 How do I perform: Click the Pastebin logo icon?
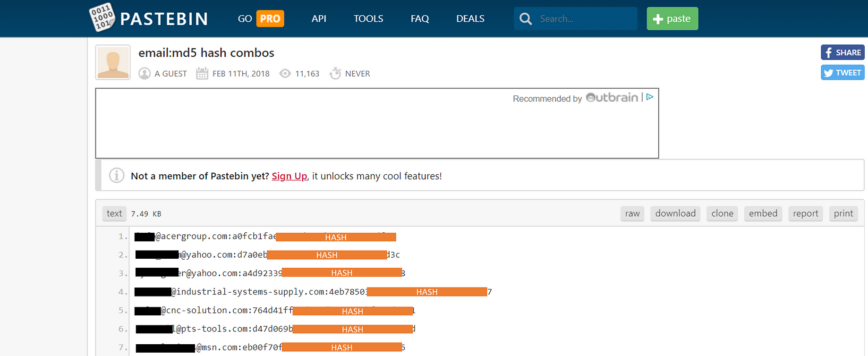pos(102,17)
